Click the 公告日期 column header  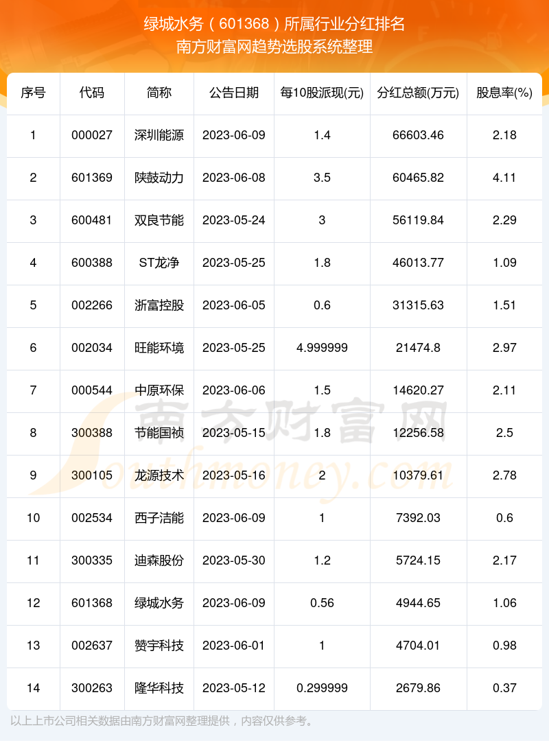[x=234, y=93]
